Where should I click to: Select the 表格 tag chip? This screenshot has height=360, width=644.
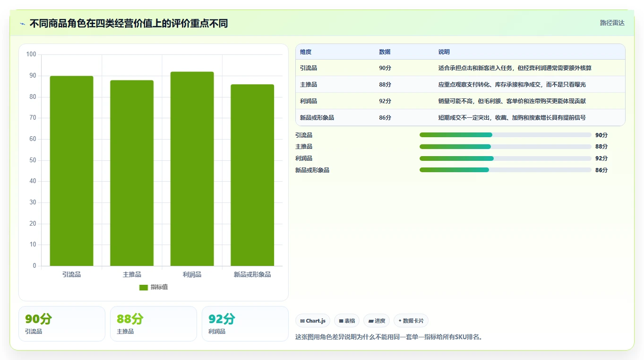[x=347, y=321]
